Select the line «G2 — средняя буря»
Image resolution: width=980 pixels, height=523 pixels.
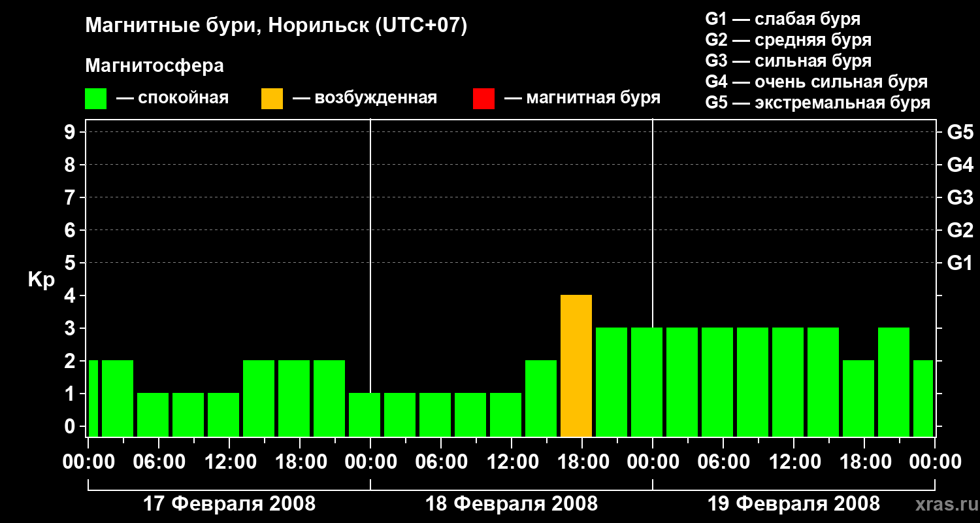click(x=788, y=40)
